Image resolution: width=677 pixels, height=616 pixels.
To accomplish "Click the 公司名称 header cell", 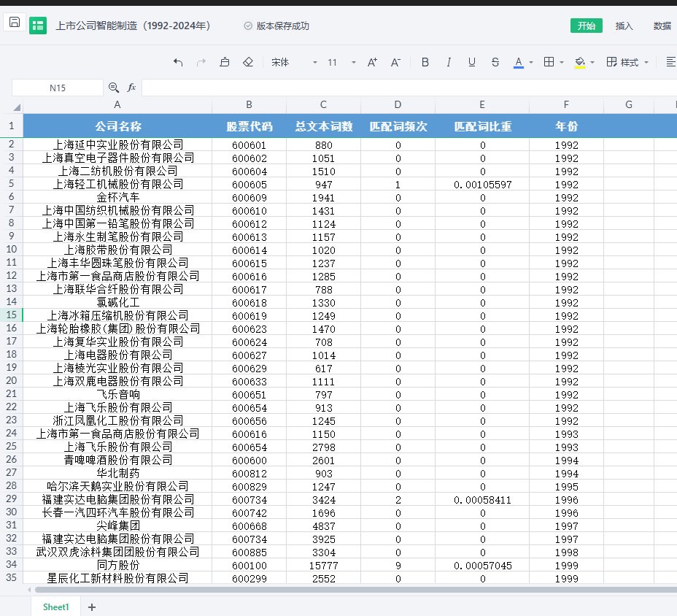I will click(x=117, y=126).
